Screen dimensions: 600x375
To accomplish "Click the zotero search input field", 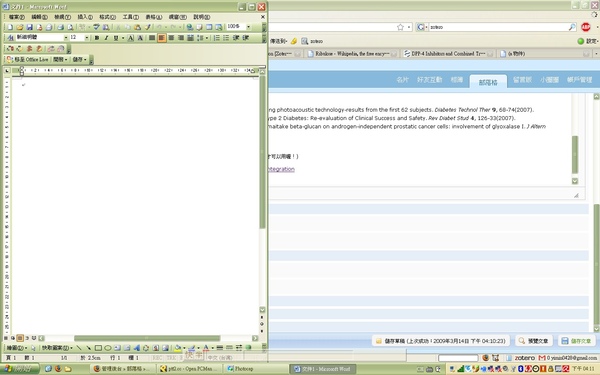I will [x=498, y=27].
